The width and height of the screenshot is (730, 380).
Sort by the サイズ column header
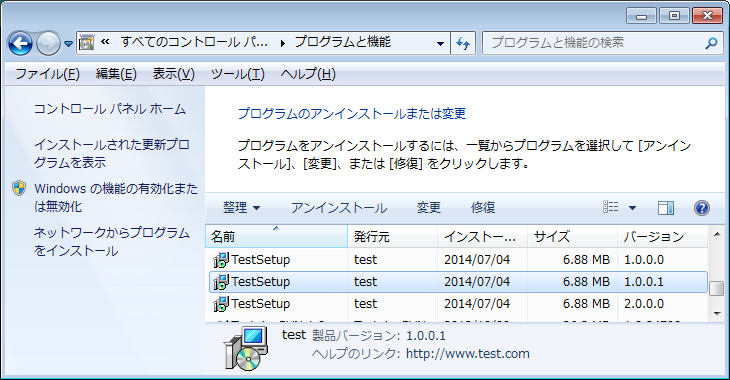tap(572, 237)
